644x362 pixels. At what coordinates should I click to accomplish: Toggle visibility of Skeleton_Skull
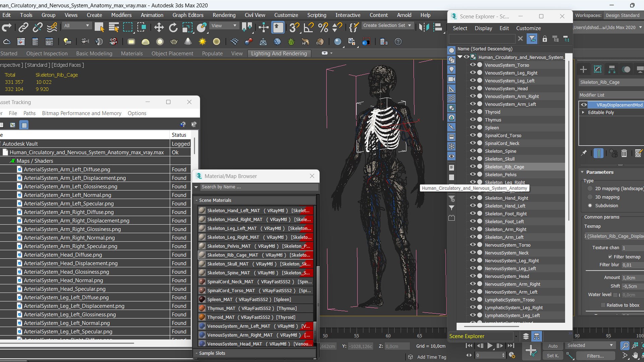[473, 159]
